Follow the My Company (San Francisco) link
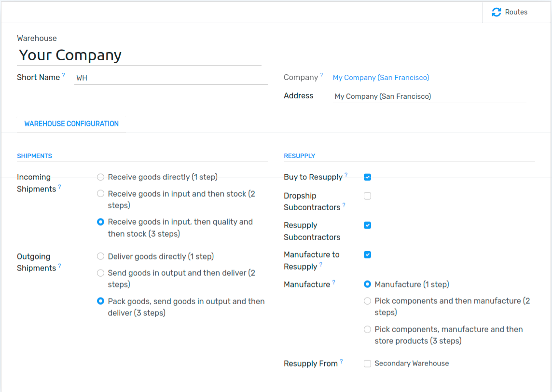 (381, 78)
